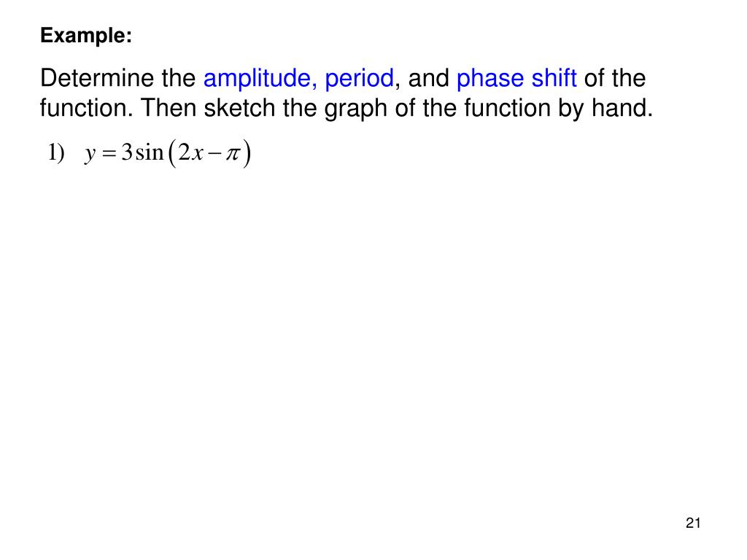This screenshot has width=747, height=560.
Task: Click the blue word period
Action: tap(359, 79)
